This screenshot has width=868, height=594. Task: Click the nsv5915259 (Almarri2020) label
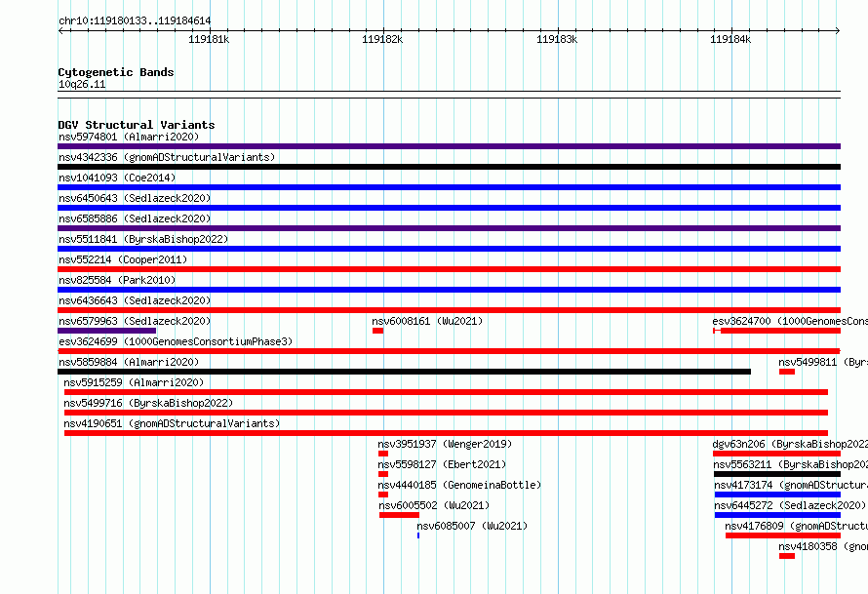[x=134, y=382]
